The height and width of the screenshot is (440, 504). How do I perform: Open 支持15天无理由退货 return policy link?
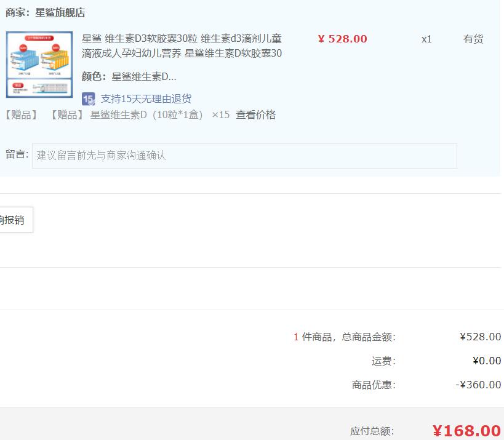[x=146, y=98]
